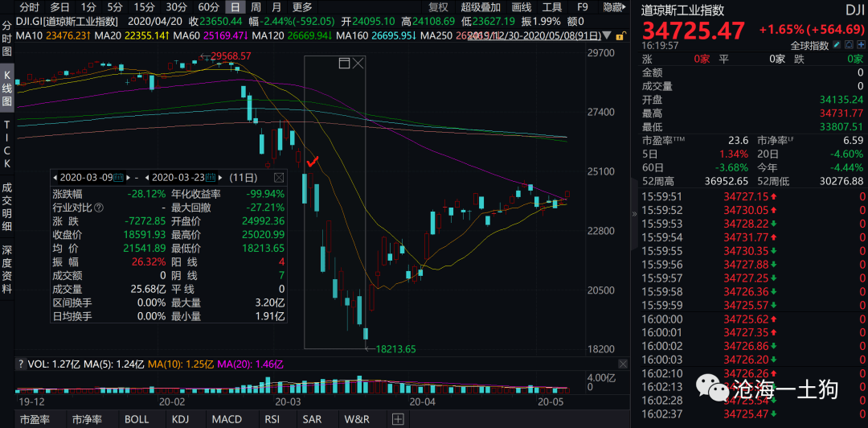
Task: Open the end-date calendar icon for 2020-03-23
Action: [211, 178]
